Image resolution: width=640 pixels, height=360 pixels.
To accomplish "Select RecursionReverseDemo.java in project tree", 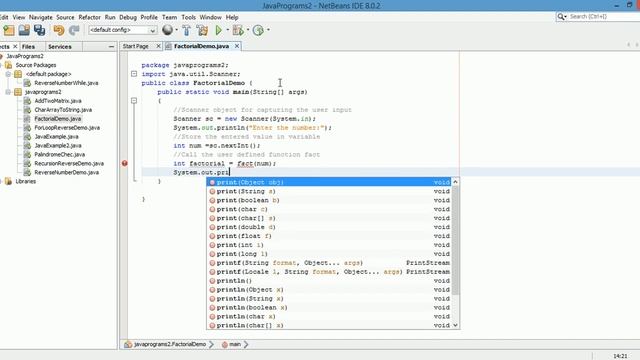I will tap(69, 164).
